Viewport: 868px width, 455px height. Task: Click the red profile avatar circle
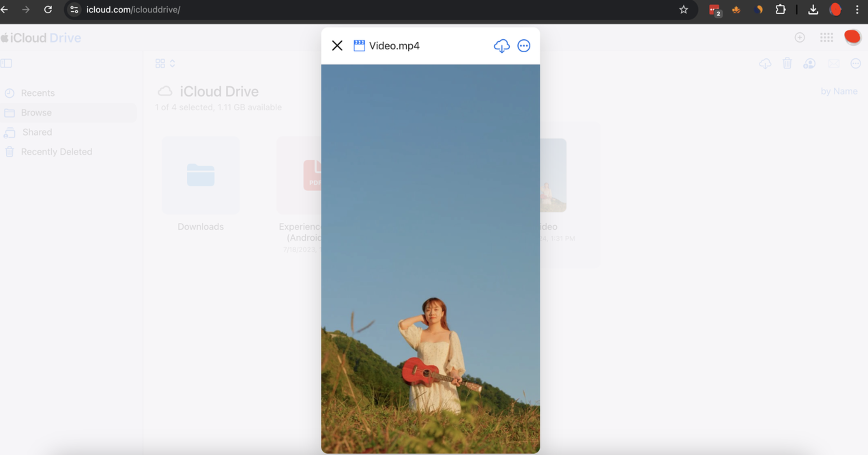[x=853, y=37]
